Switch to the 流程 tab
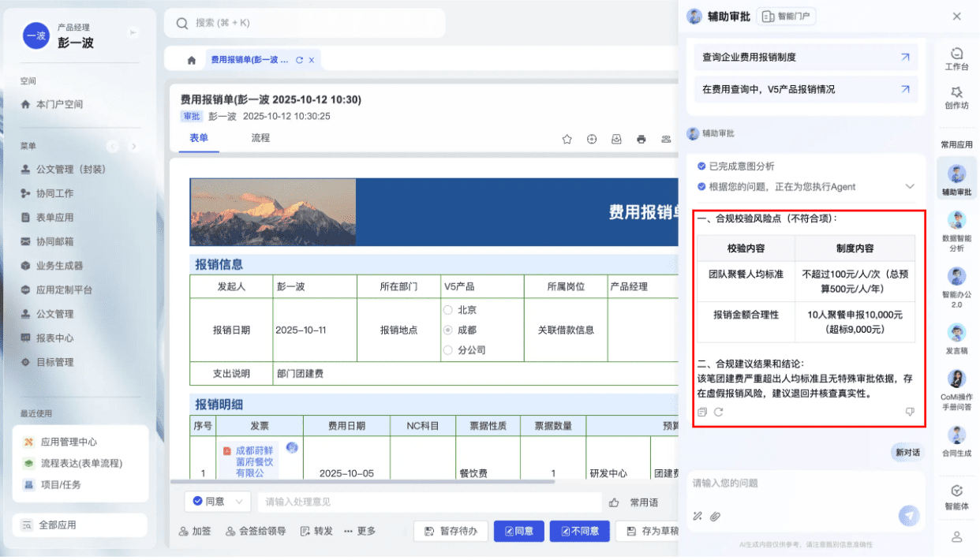This screenshot has height=560, width=980. pos(260,138)
